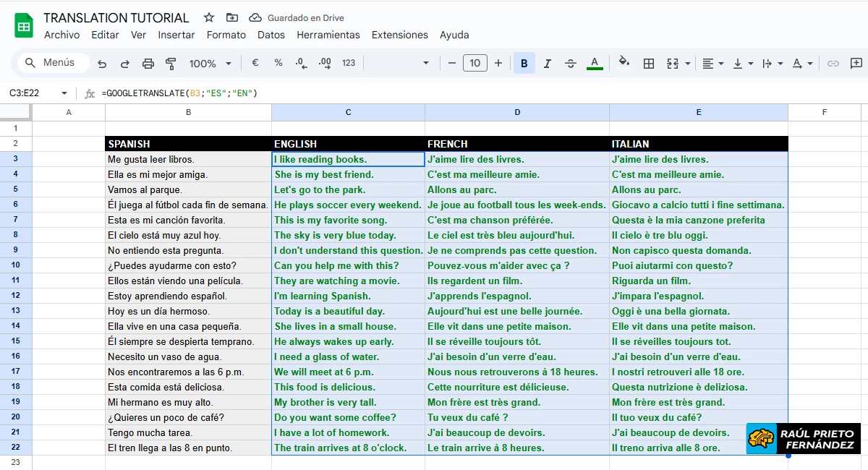The image size is (868, 470).
Task: Click the print icon
Action: [148, 63]
